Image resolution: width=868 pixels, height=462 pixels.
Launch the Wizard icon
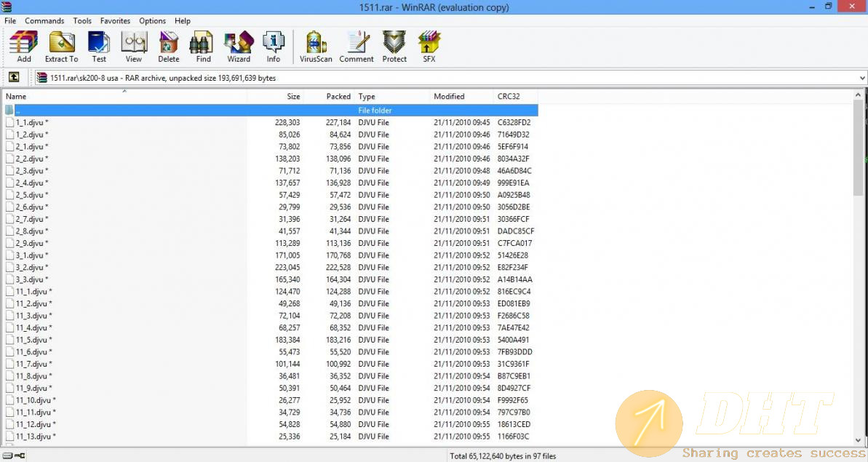click(239, 43)
